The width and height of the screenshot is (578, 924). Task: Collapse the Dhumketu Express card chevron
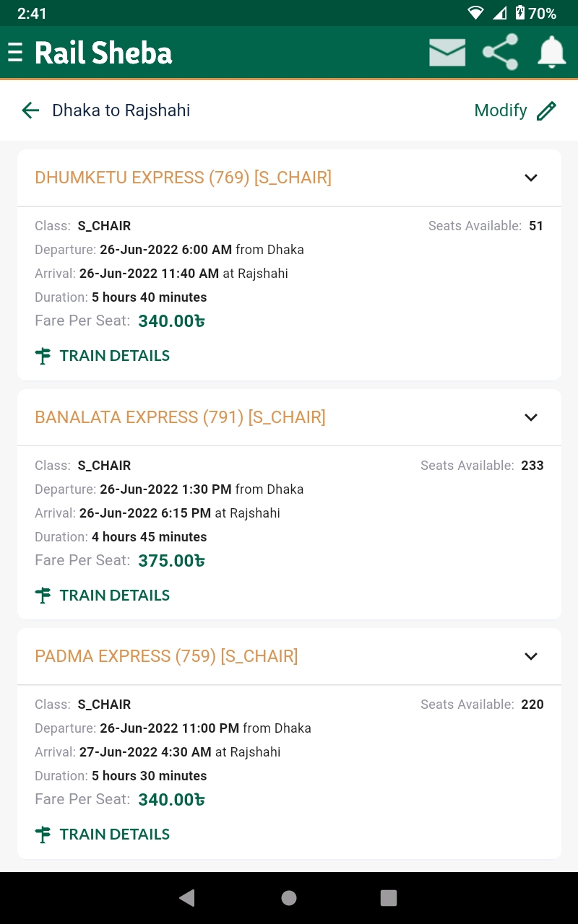point(531,178)
